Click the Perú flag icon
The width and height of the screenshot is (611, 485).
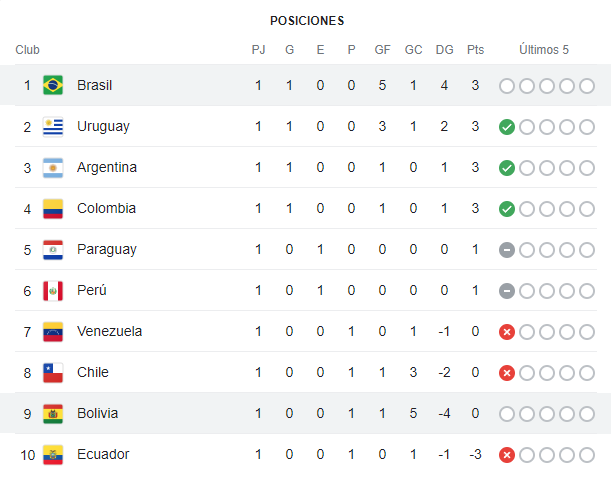pyautogui.click(x=53, y=290)
